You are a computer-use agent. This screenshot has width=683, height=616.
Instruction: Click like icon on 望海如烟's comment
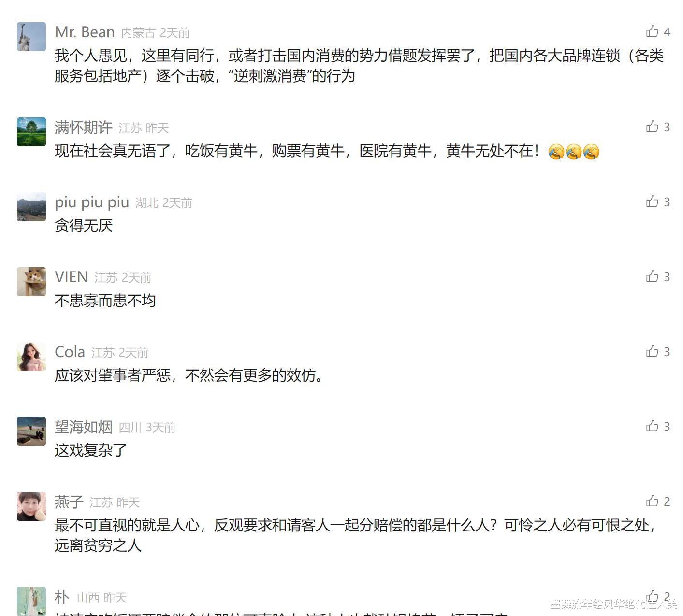(652, 426)
